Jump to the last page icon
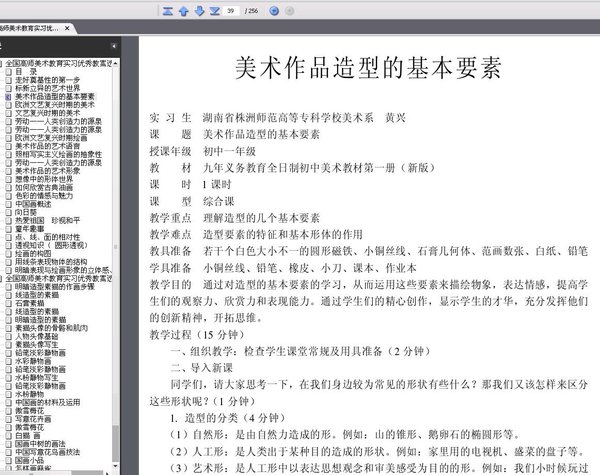 coord(215,11)
